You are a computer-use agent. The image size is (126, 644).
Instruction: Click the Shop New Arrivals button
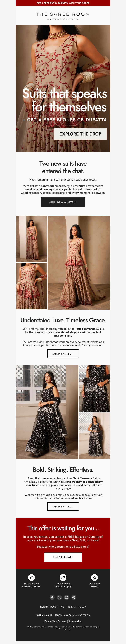point(63,202)
